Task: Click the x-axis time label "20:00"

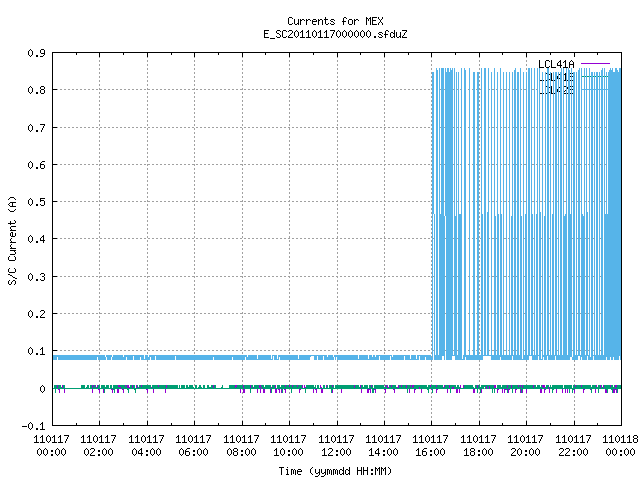Action: (x=525, y=452)
